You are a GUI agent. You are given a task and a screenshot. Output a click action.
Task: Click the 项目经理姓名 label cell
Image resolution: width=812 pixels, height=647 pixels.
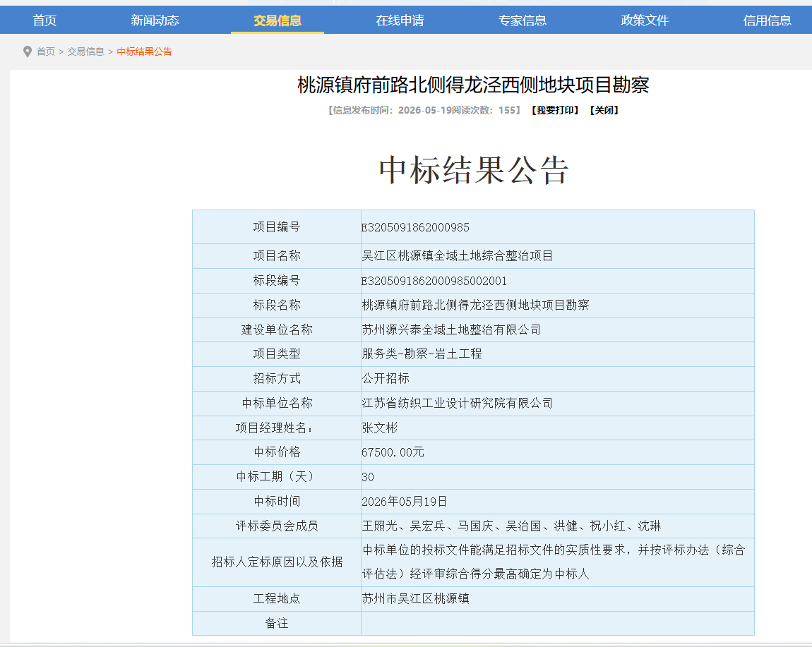tap(277, 428)
